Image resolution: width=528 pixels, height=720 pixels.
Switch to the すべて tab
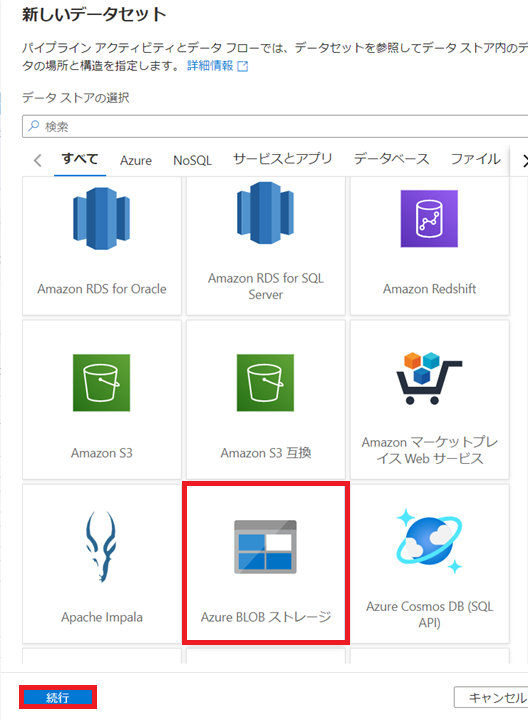click(80, 159)
